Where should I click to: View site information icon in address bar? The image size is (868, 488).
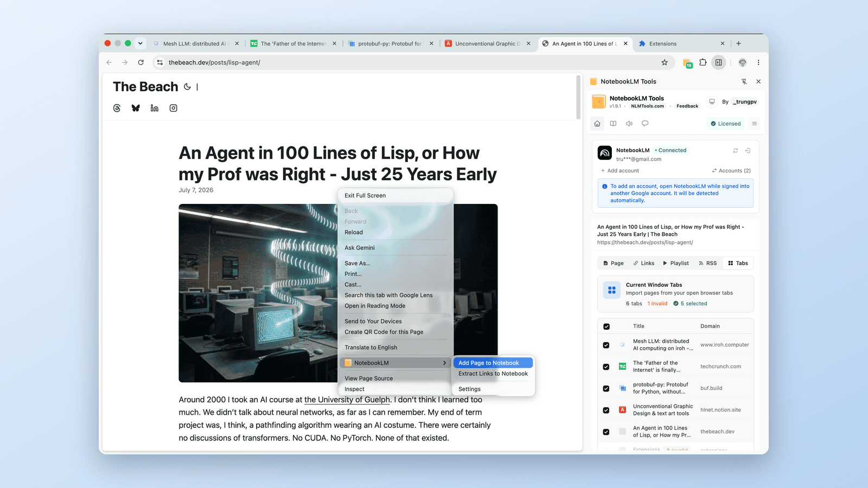[x=160, y=62]
